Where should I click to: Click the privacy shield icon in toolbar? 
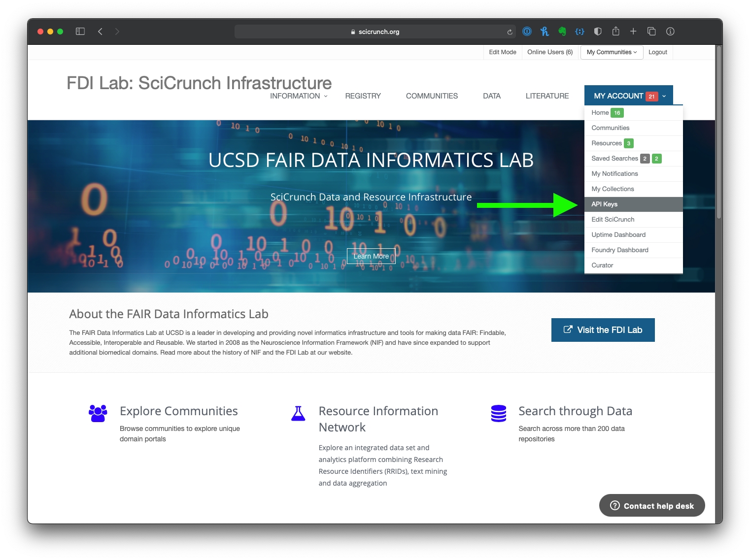(598, 32)
